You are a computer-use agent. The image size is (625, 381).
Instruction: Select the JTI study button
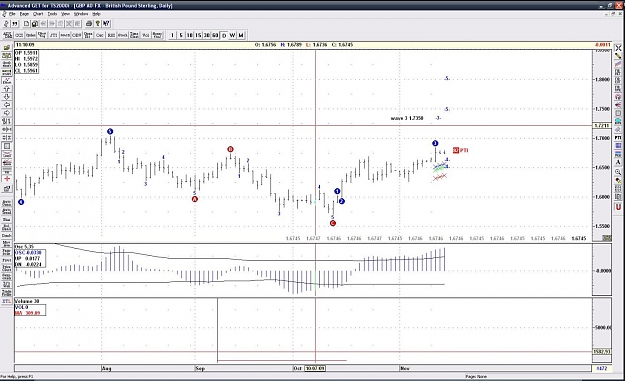(x=53, y=35)
